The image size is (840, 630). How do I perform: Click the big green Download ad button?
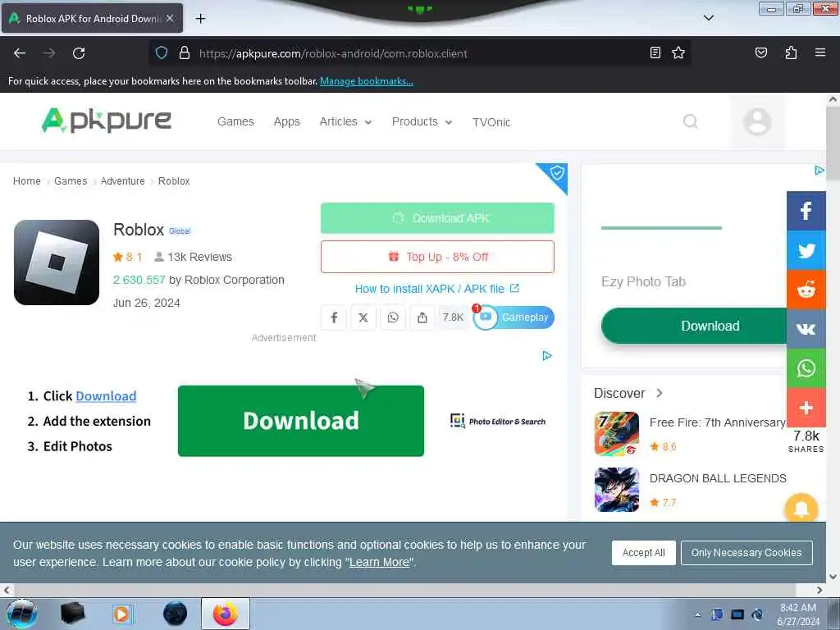300,421
